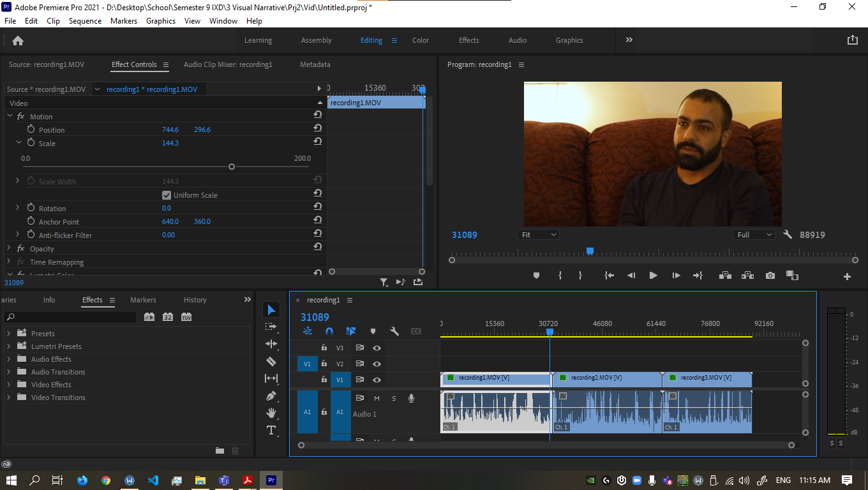This screenshot has height=490, width=868.
Task: Select the Hand tool
Action: [x=271, y=413]
